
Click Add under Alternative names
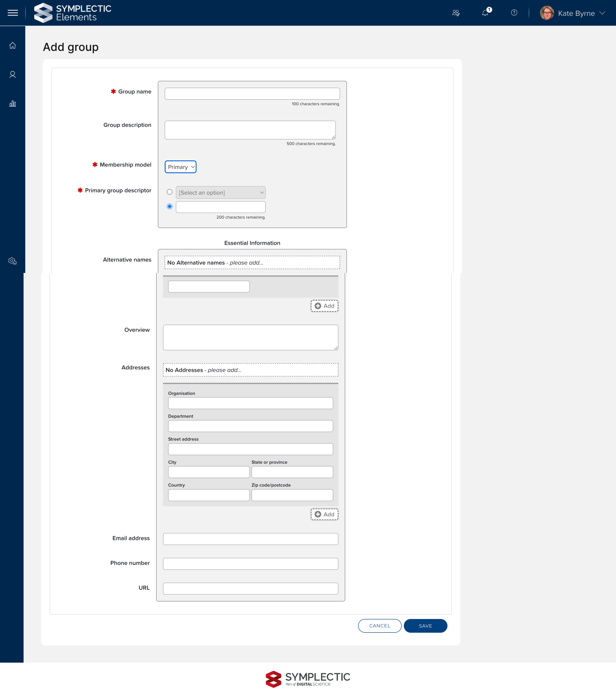point(325,306)
